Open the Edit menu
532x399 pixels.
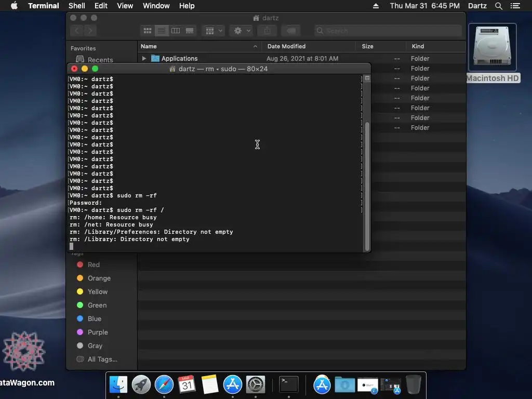[101, 6]
